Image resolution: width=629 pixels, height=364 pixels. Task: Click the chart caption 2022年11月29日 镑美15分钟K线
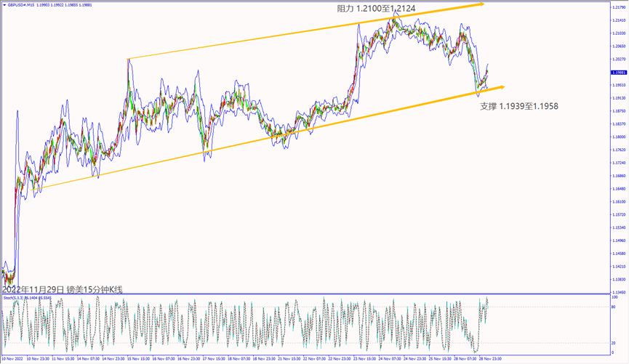pyautogui.click(x=62, y=289)
